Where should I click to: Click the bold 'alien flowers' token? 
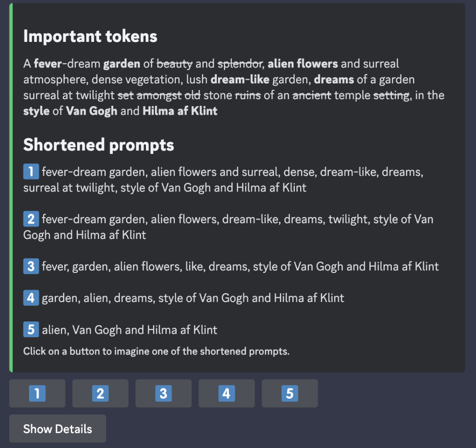point(303,64)
